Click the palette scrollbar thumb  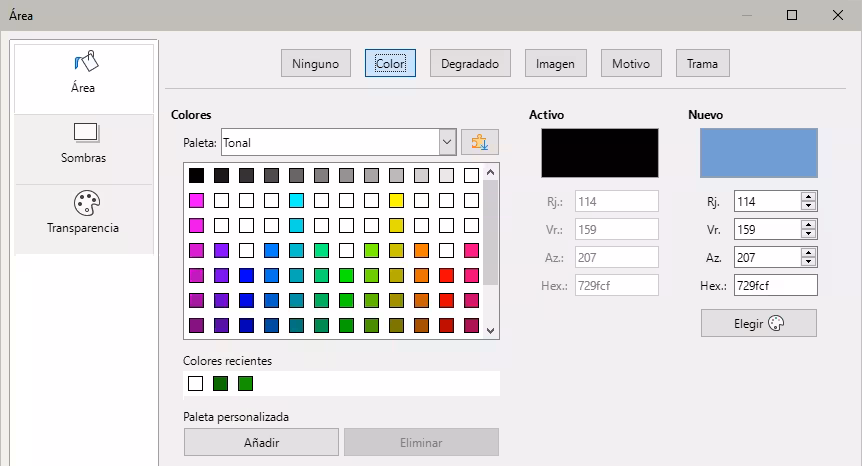coord(491,232)
